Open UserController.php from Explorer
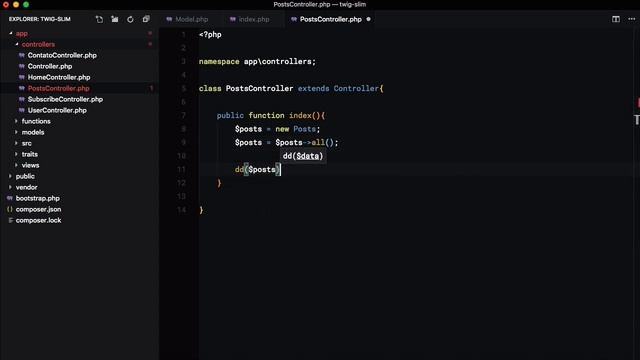Viewport: 640px width, 360px height. 57,110
